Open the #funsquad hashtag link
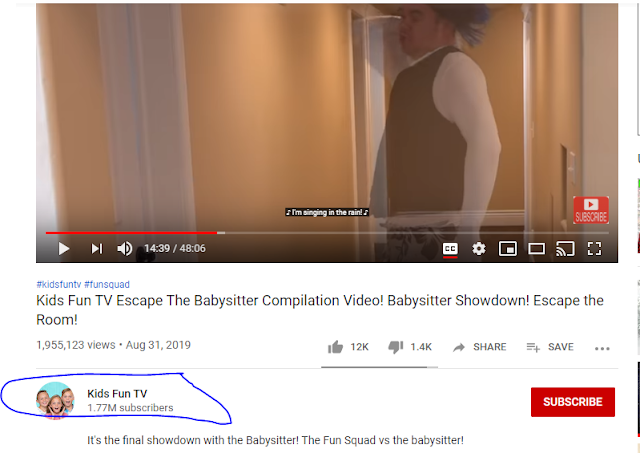The height and width of the screenshot is (453, 640). click(x=107, y=284)
